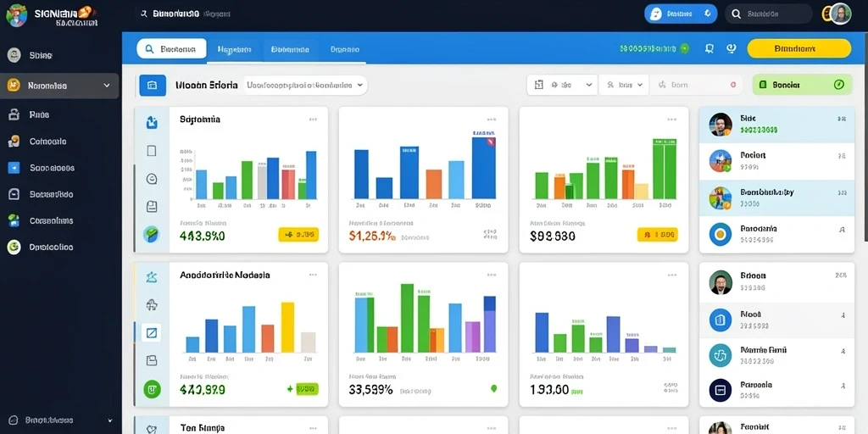868x434 pixels.
Task: Switch to the second tab in the blue header
Action: 234,48
